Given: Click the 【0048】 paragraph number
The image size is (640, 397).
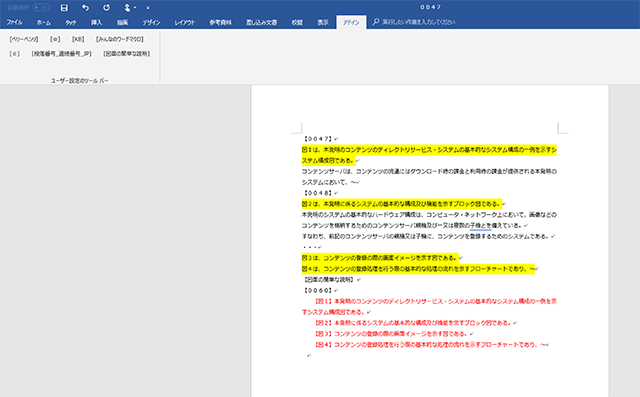Looking at the screenshot, I should (318, 193).
